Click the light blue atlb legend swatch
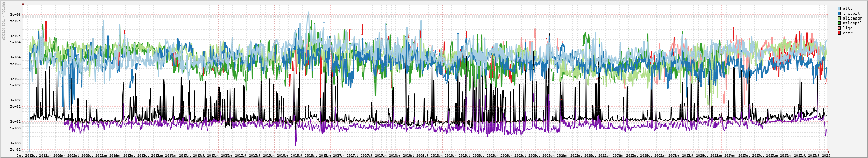The image size is (868, 158). click(x=839, y=8)
